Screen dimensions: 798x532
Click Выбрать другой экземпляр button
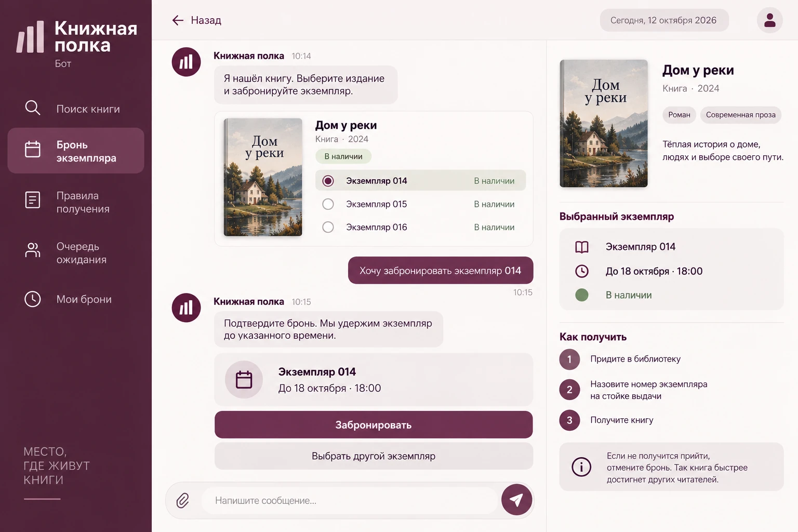[374, 456]
